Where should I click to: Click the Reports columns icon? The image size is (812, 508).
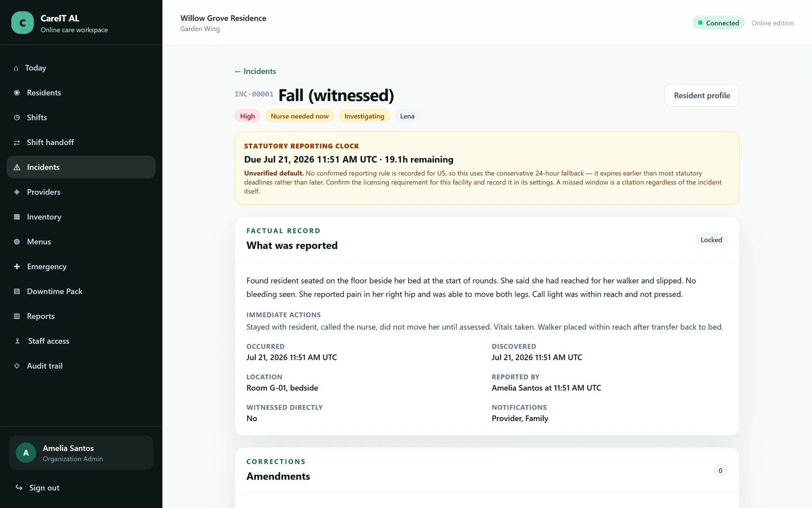[x=17, y=316]
